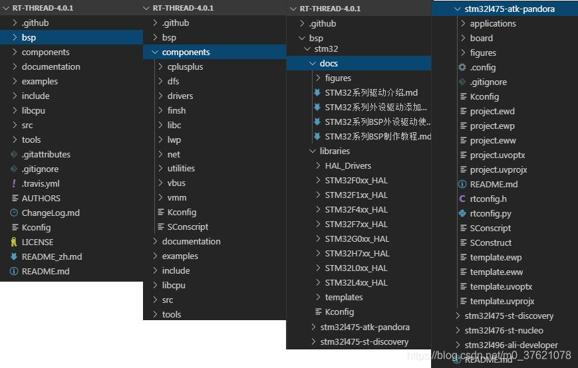Open the STM32G0xx_HAL folder
This screenshot has width=578, height=368.
pyautogui.click(x=357, y=239)
